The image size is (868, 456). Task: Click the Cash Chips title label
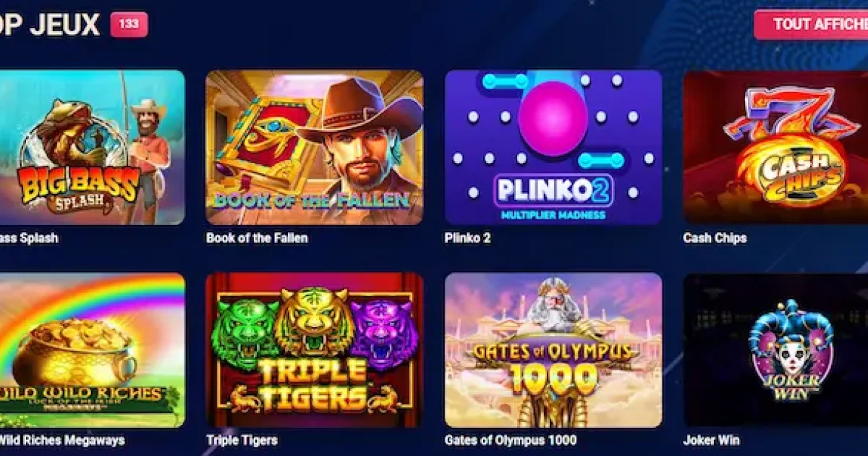(715, 237)
